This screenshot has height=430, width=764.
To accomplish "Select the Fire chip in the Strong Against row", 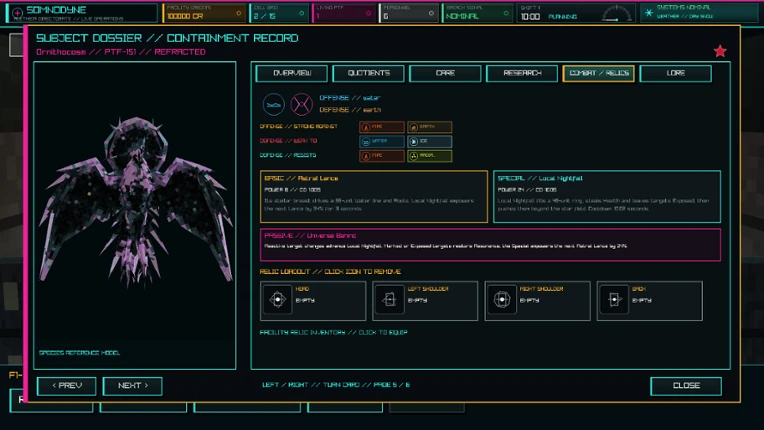I will pyautogui.click(x=382, y=127).
